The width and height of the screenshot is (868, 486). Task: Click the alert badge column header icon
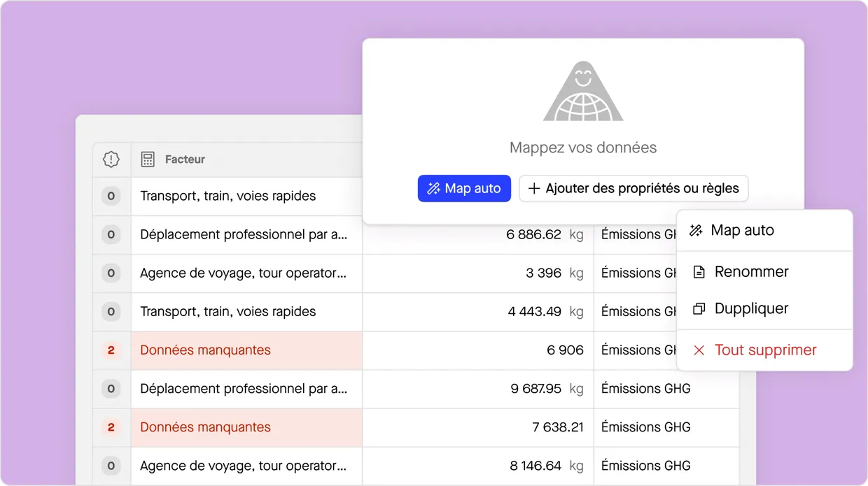[111, 159]
